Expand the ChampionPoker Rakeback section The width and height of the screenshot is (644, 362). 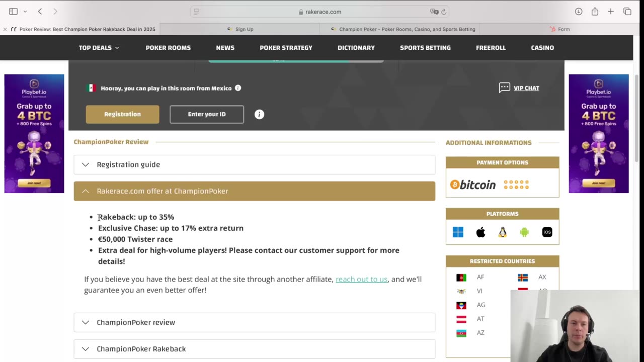pyautogui.click(x=254, y=349)
